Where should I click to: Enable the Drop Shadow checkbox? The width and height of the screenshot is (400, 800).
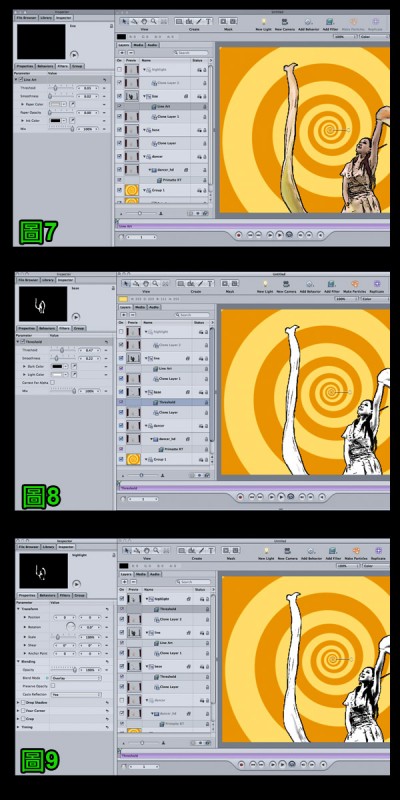21,703
